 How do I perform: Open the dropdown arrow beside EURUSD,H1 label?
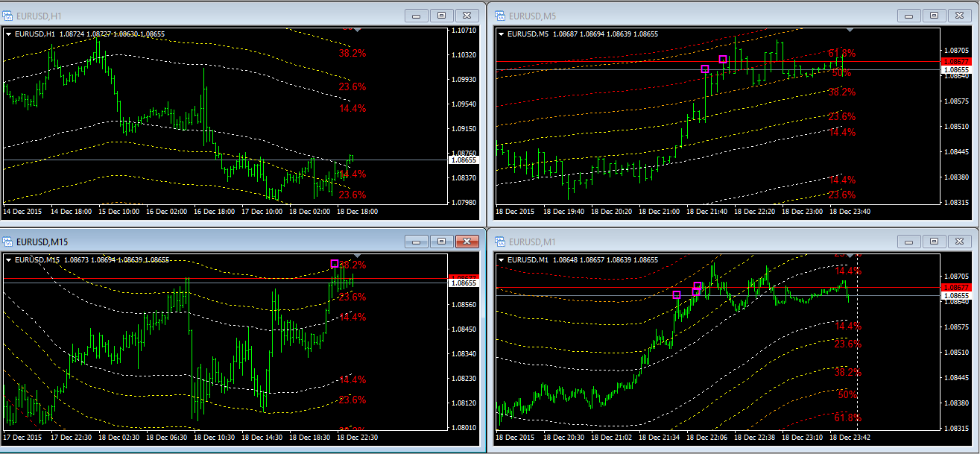(x=9, y=34)
